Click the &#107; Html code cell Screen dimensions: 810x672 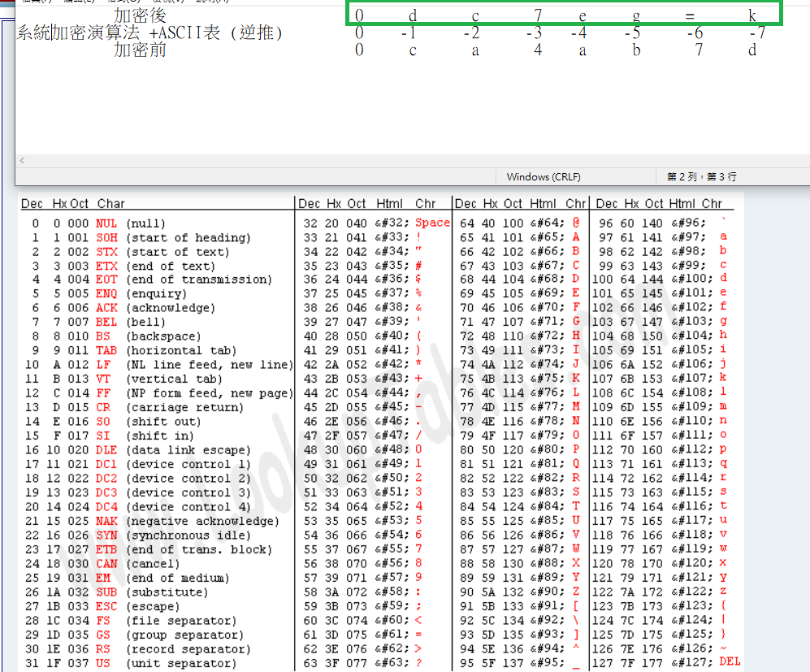(692, 378)
